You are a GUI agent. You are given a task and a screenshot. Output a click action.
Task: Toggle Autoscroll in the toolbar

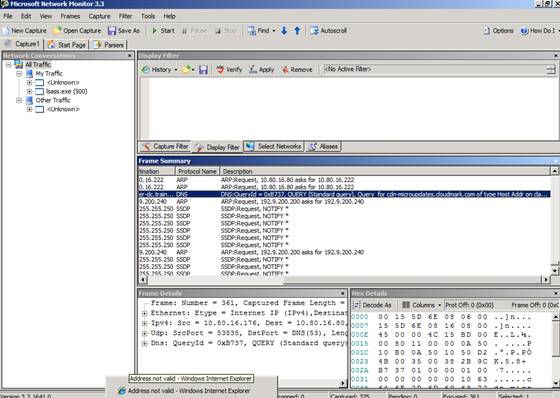point(329,31)
